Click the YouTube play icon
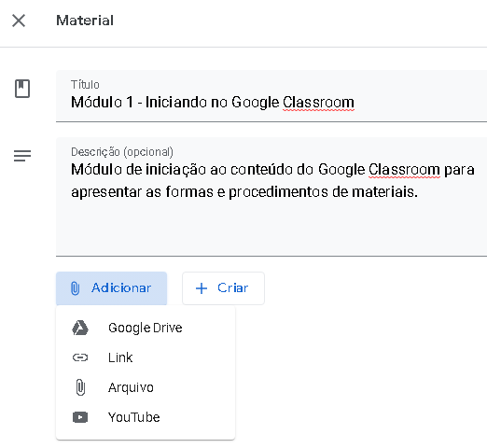The height and width of the screenshot is (448, 487). click(80, 417)
